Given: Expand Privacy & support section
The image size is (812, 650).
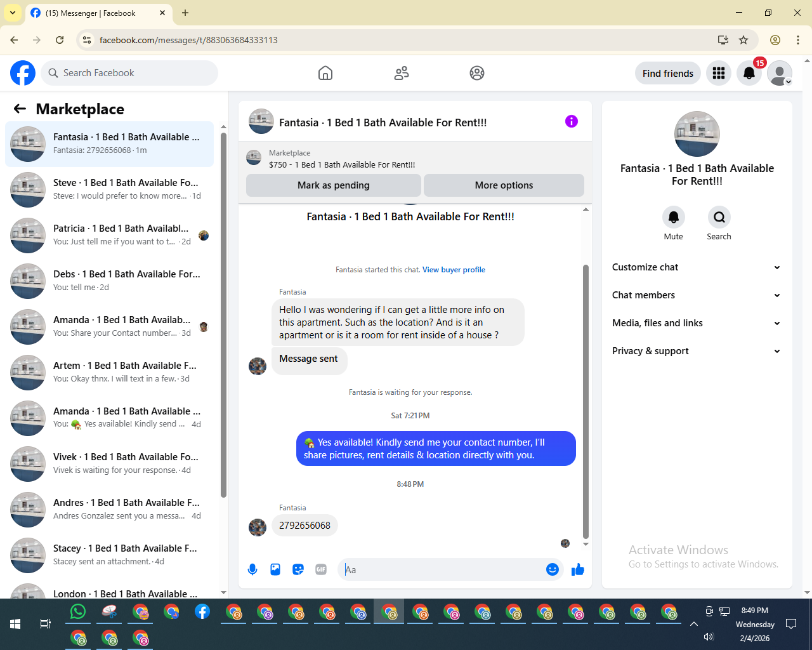Looking at the screenshot, I should click(x=697, y=351).
